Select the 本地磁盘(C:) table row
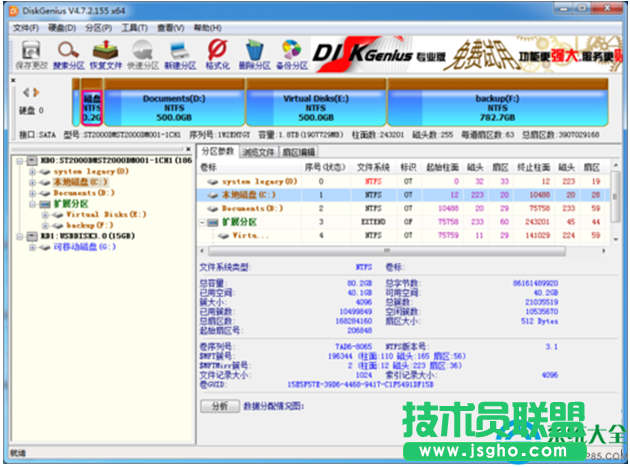630x467 pixels. pos(404,195)
